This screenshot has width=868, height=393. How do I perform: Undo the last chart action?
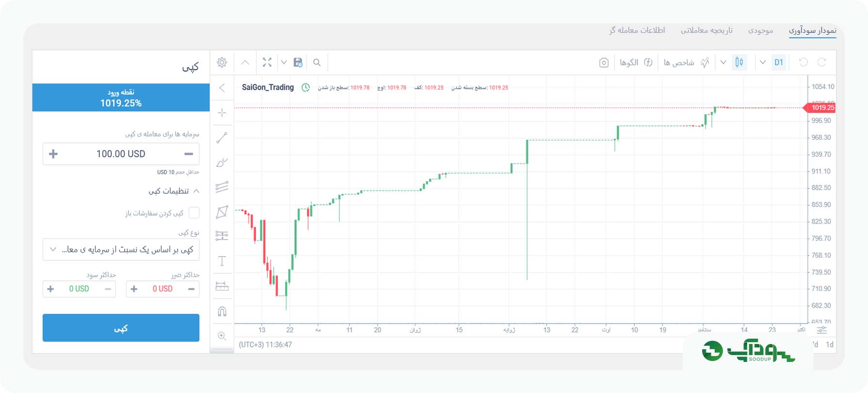(x=804, y=62)
